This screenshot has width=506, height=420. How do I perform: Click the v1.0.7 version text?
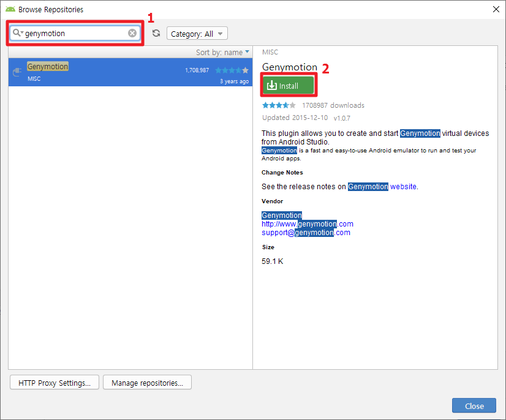(x=342, y=118)
